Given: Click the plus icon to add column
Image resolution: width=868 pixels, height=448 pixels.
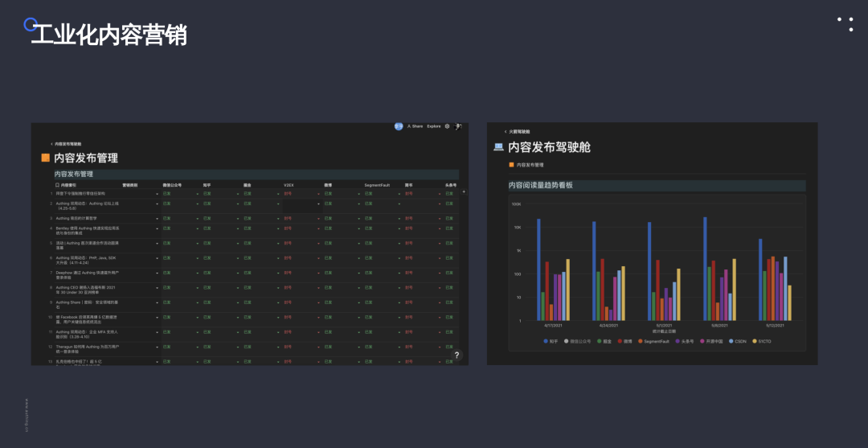Looking at the screenshot, I should click(464, 191).
